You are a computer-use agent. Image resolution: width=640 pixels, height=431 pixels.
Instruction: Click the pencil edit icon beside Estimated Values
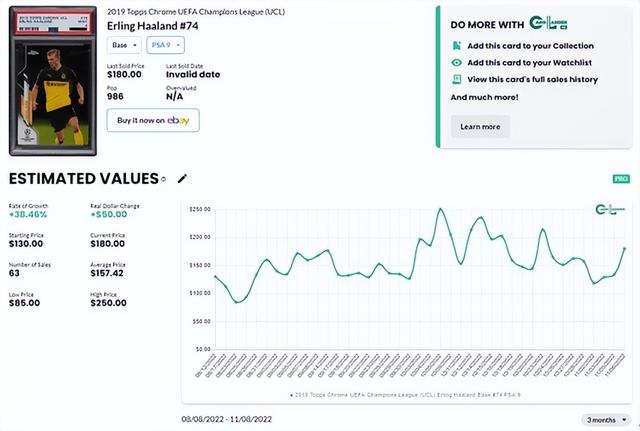182,179
